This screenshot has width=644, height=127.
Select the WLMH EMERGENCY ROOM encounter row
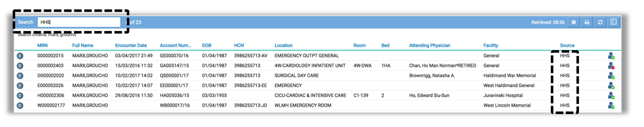[x=317, y=106]
